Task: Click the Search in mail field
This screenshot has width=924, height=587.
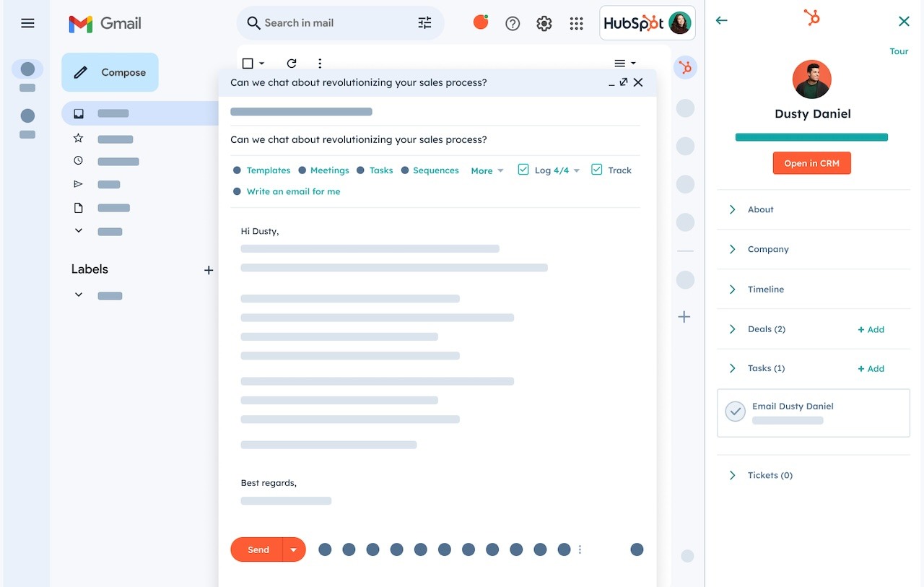Action: tap(332, 23)
